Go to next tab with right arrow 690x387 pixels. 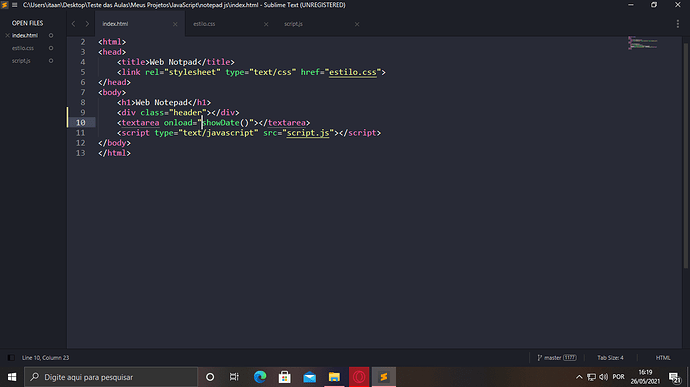pyautogui.click(x=87, y=24)
